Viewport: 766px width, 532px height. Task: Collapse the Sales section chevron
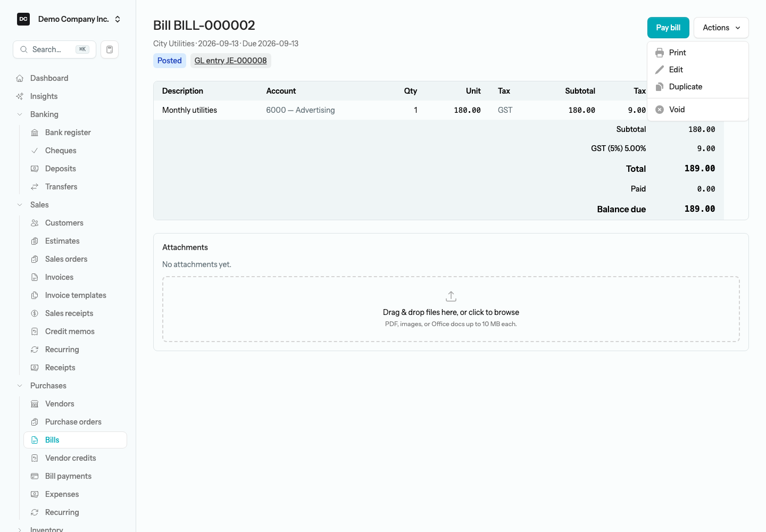[20, 205]
